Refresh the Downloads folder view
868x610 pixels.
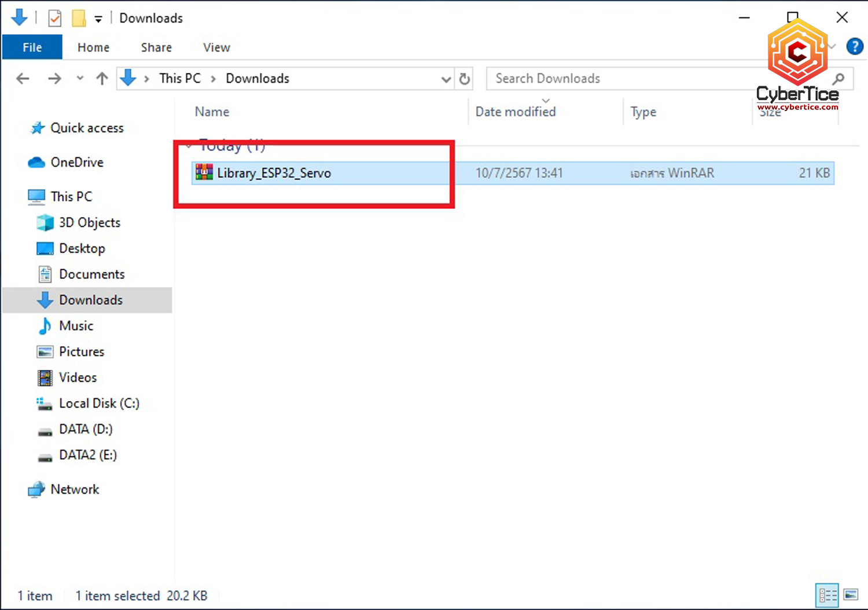click(x=464, y=79)
